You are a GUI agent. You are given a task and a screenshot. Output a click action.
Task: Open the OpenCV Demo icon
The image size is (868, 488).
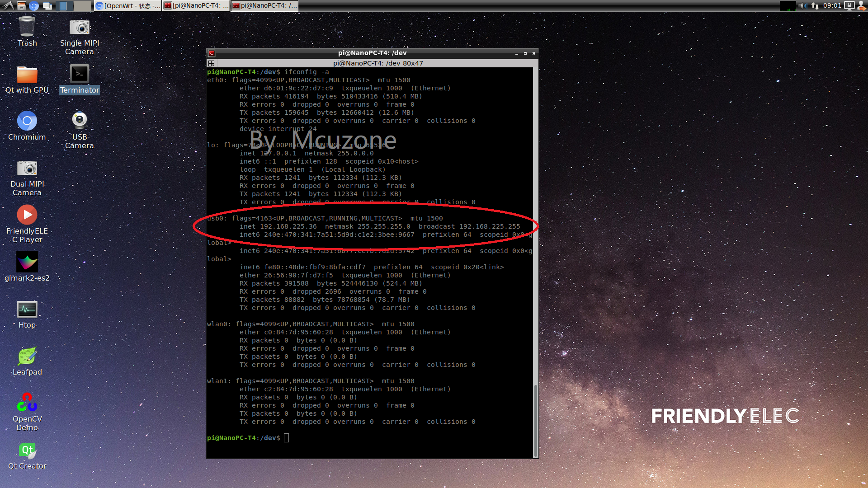[x=27, y=412]
